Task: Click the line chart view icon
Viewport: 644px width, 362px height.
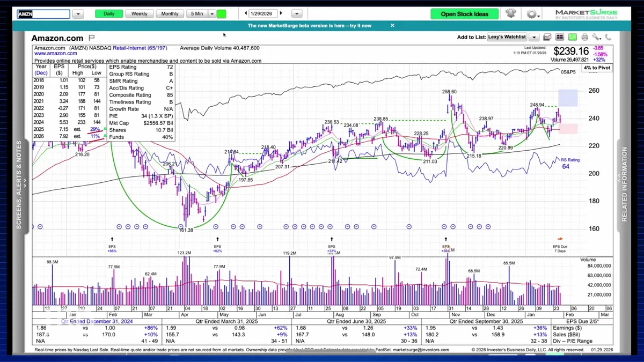Action: pos(547,37)
